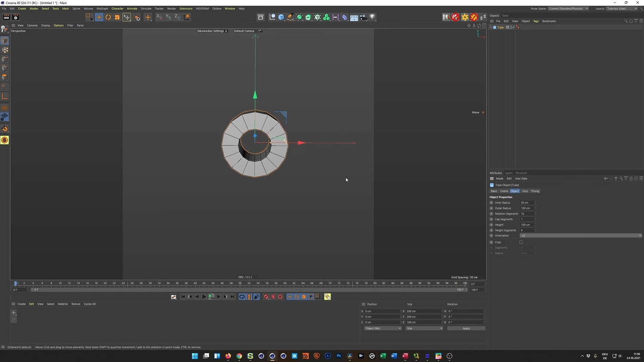Viewport: 644px width, 362px height.
Task: Open the Layout dropdown
Action: [622, 9]
